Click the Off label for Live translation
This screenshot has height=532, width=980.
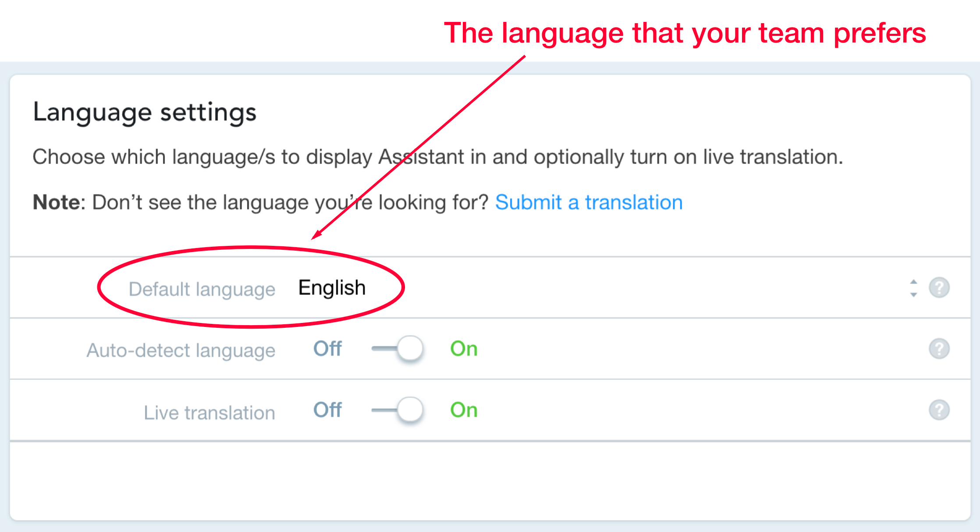pos(327,410)
